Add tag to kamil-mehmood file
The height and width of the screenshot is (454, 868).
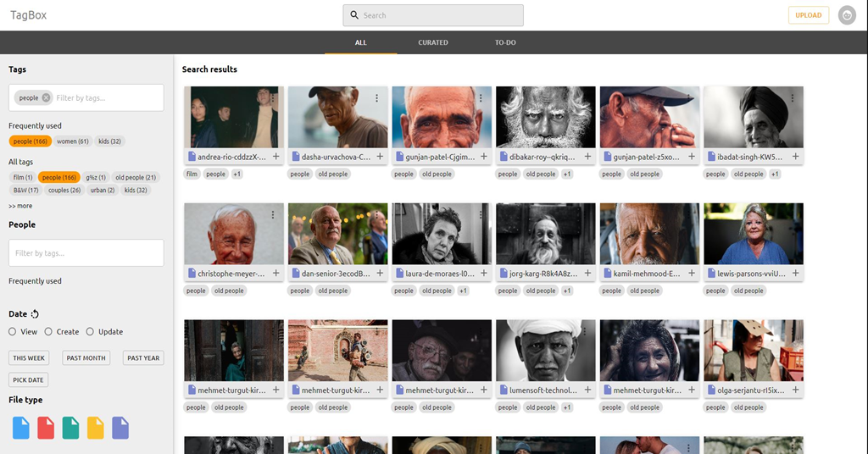pos(692,274)
